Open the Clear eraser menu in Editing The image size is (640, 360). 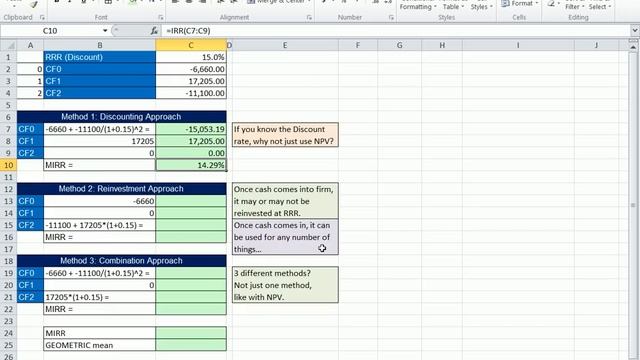click(553, 4)
